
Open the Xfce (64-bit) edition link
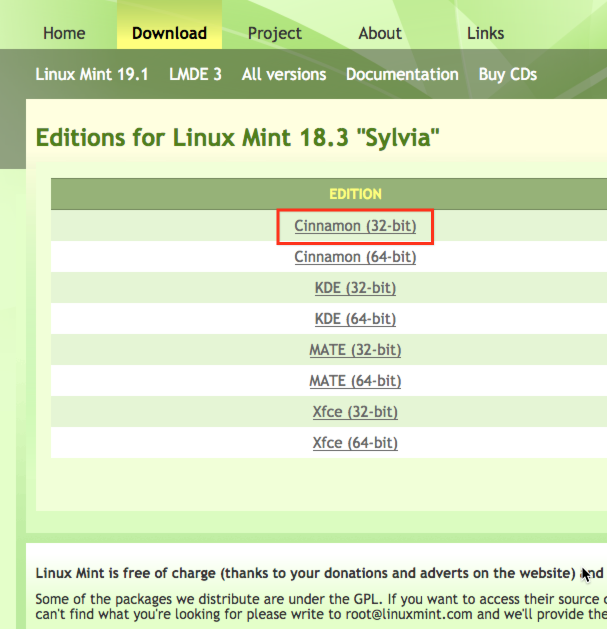point(355,443)
